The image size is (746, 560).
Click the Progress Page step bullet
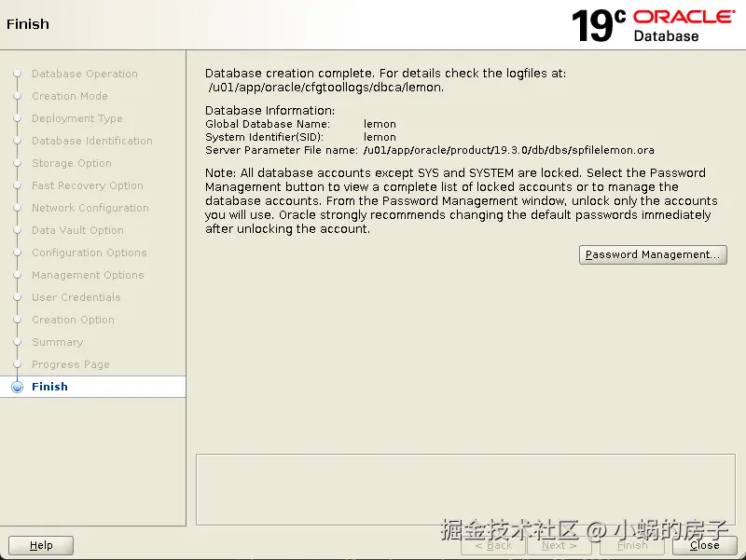click(x=17, y=364)
